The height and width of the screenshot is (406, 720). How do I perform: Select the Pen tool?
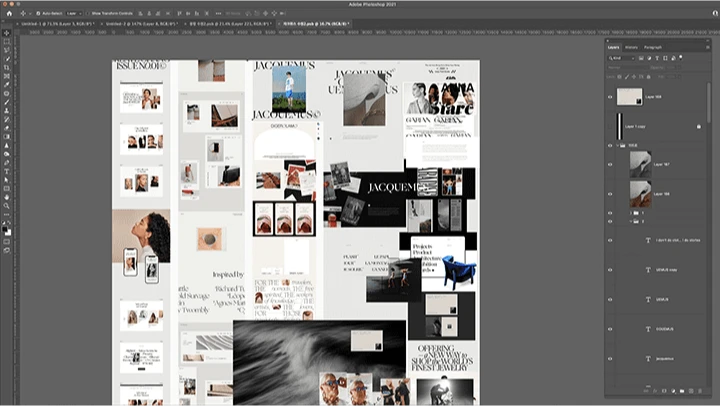pyautogui.click(x=6, y=163)
